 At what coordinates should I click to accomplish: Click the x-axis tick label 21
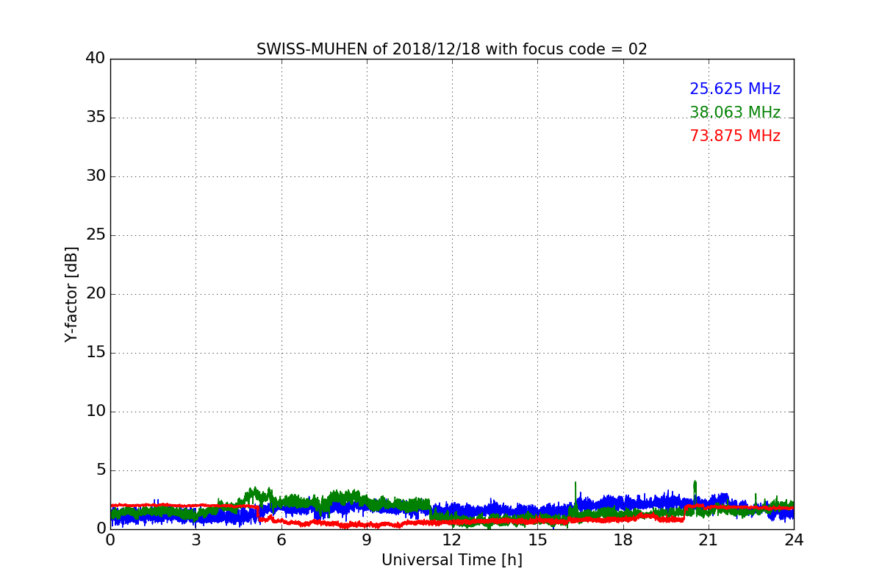click(709, 539)
